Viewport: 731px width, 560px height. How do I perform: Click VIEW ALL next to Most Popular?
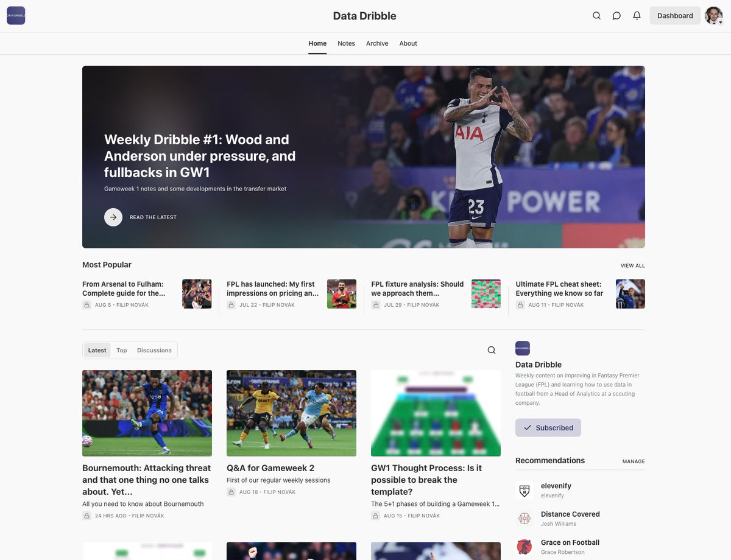(632, 266)
